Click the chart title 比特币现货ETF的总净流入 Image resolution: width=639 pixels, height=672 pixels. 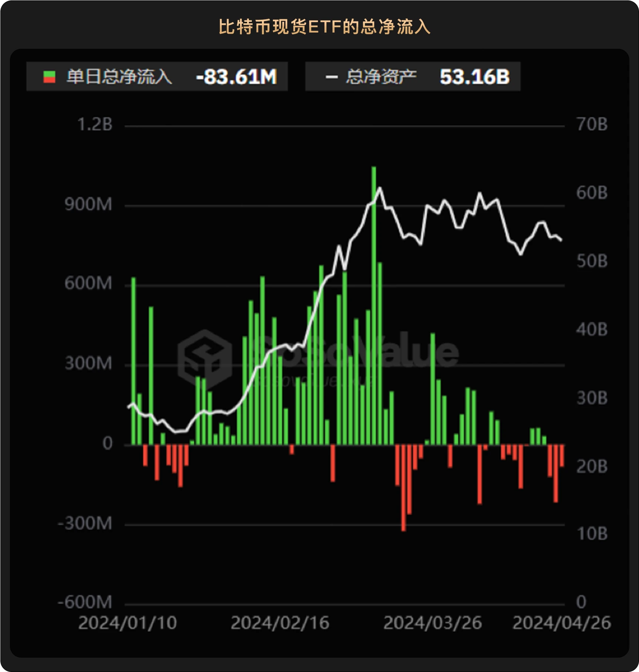pos(324,27)
